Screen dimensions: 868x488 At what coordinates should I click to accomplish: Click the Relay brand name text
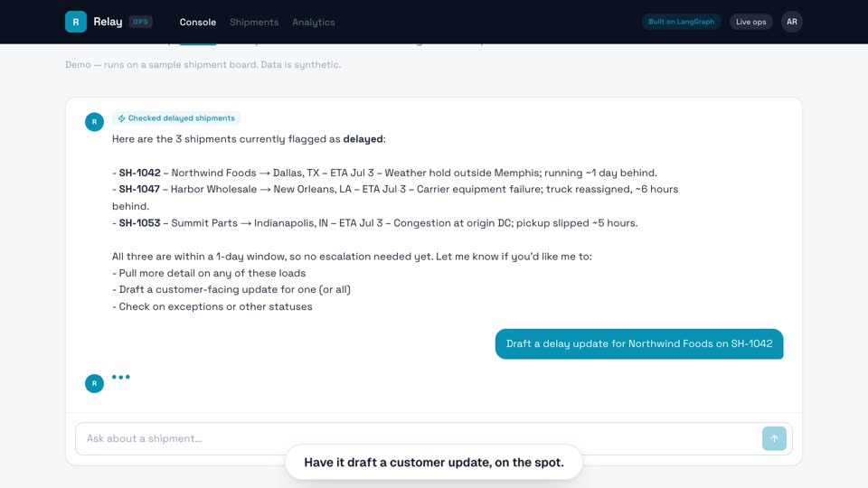click(x=108, y=22)
